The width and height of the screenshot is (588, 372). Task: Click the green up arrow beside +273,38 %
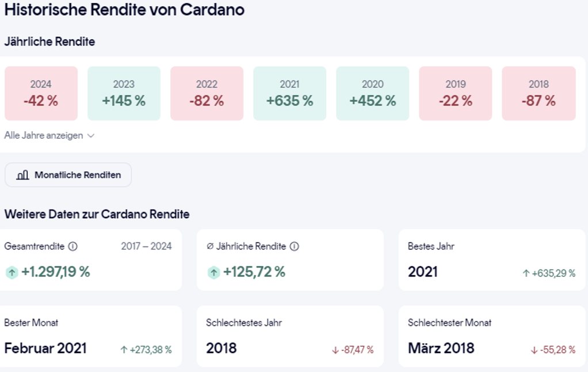pos(124,350)
